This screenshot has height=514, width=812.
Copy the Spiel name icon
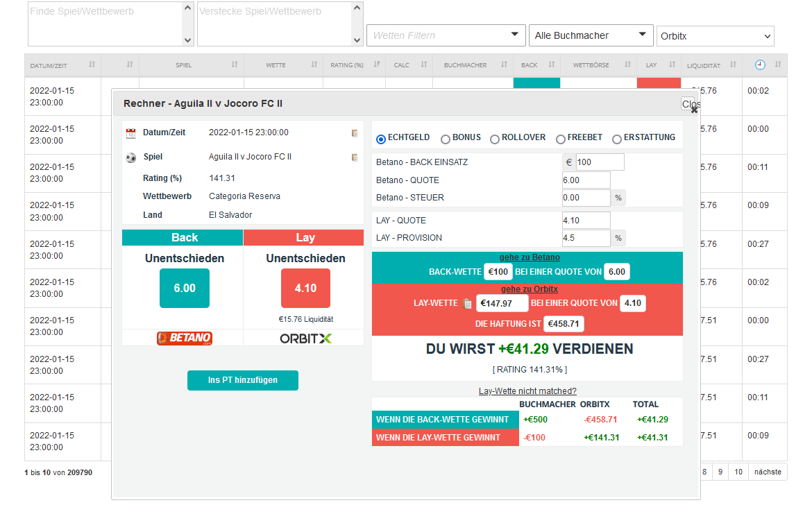click(x=355, y=157)
